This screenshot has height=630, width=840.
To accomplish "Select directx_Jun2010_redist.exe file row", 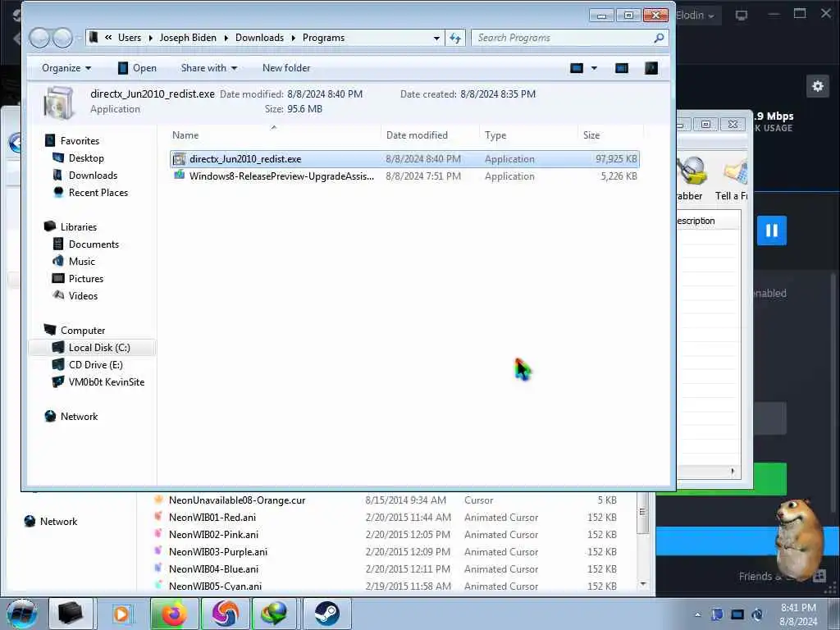I will (404, 159).
